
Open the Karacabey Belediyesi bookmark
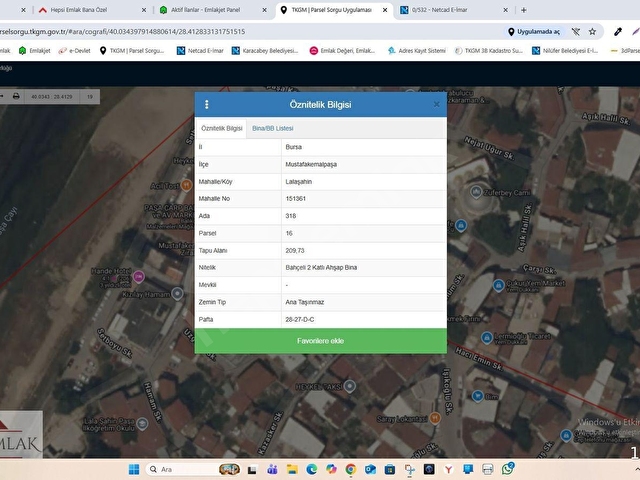coord(265,51)
